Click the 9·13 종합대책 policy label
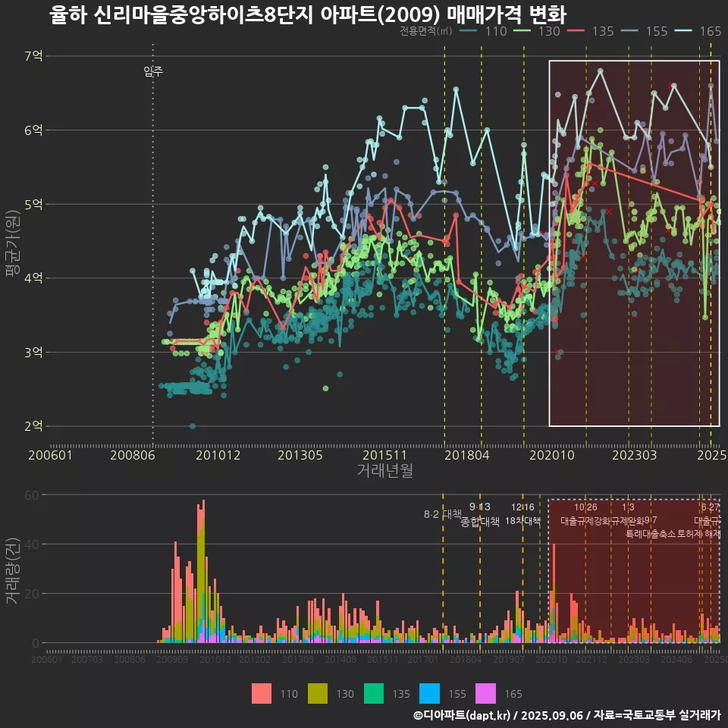 [x=479, y=514]
